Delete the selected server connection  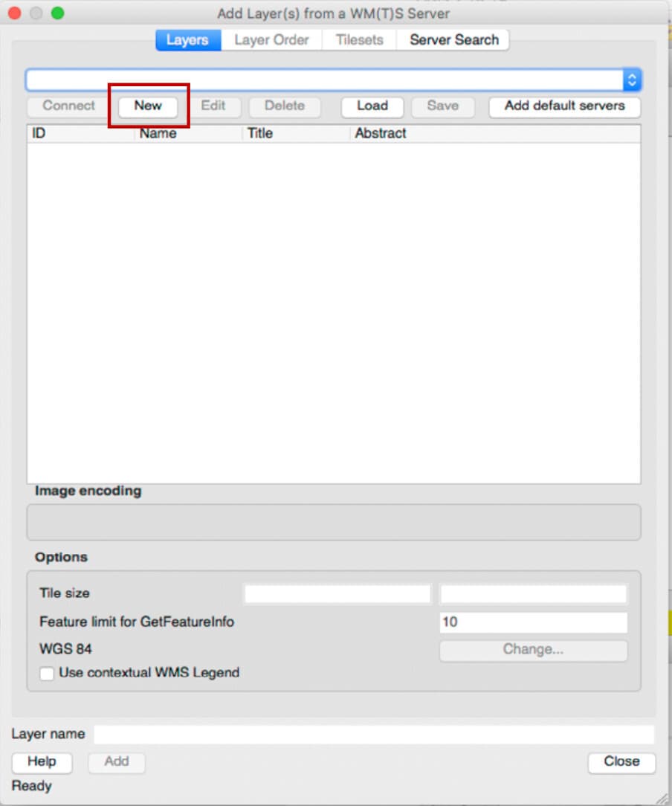click(284, 106)
